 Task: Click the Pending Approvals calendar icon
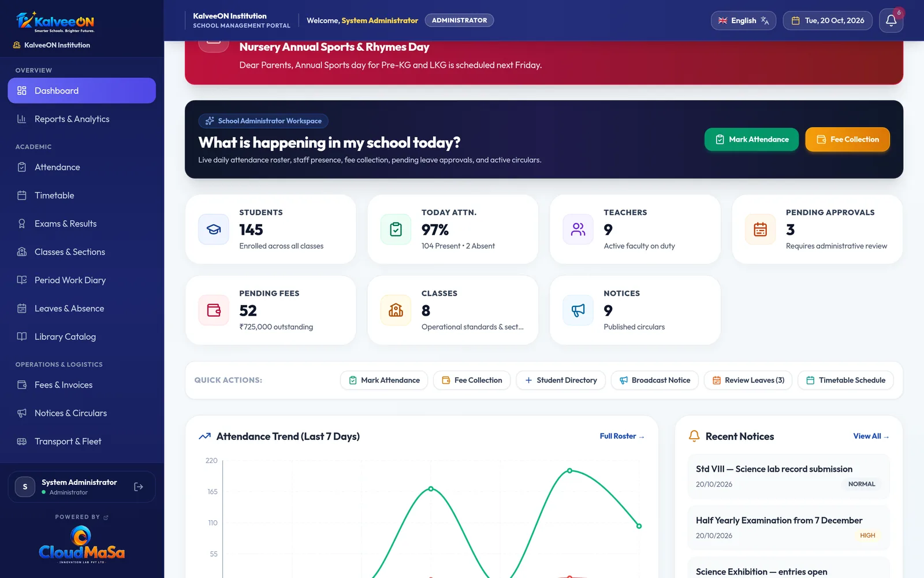(x=760, y=229)
